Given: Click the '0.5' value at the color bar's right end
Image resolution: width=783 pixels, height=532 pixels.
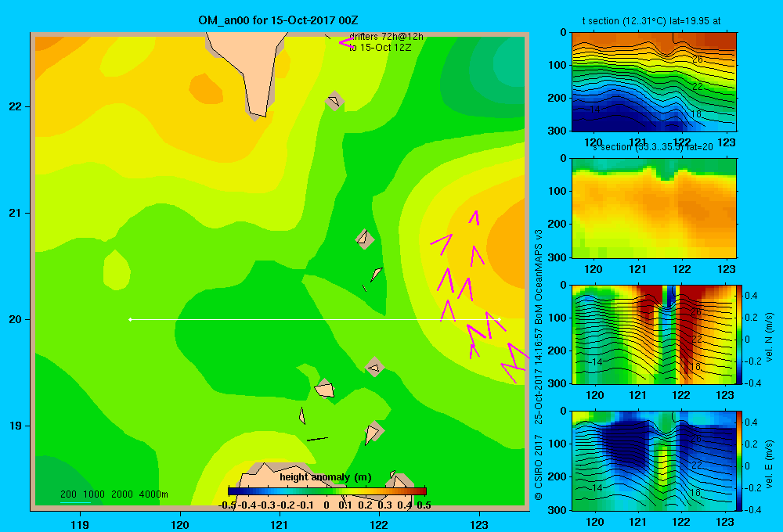Looking at the screenshot, I should click(x=424, y=505).
